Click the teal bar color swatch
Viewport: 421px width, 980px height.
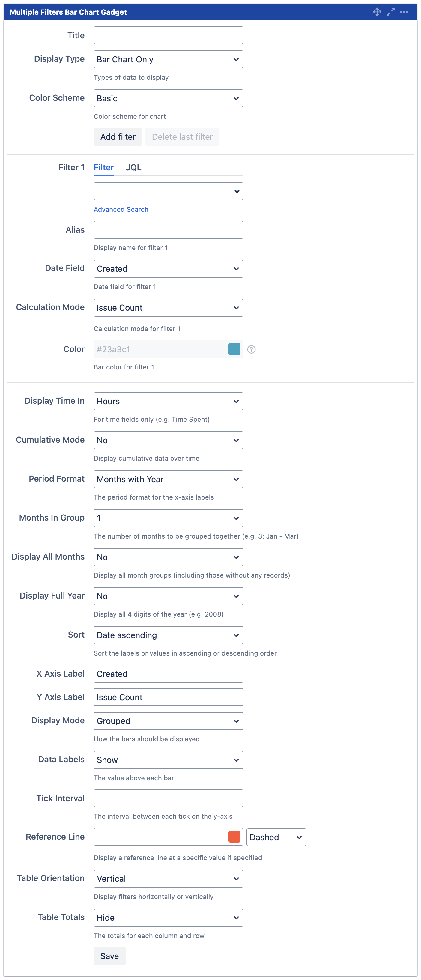coord(234,349)
